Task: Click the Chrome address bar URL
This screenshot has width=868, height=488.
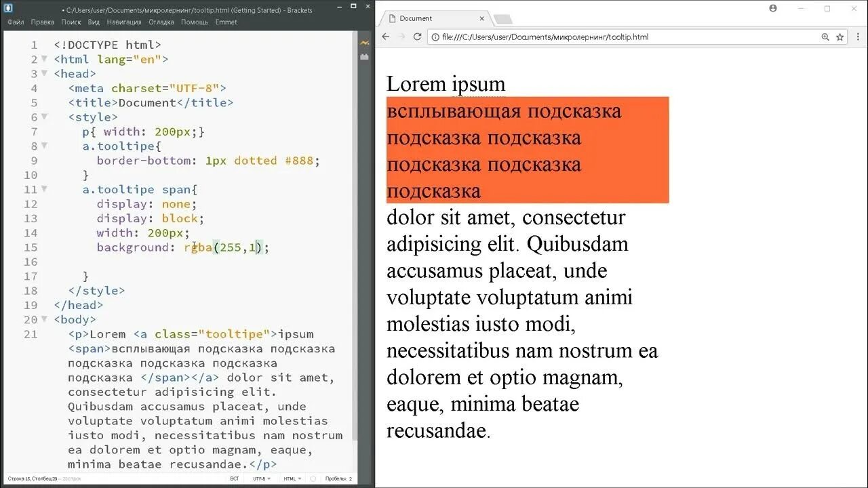Action: 545,37
